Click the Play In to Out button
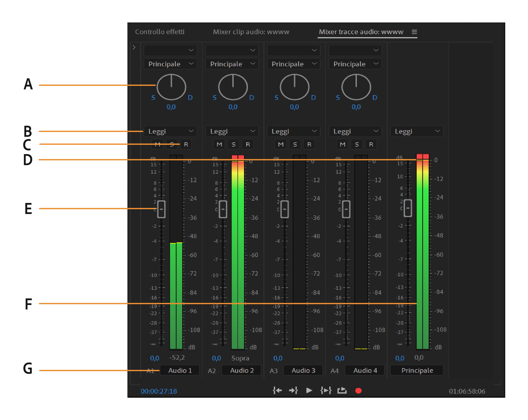Viewport: 528px width, 420px height. [x=326, y=390]
